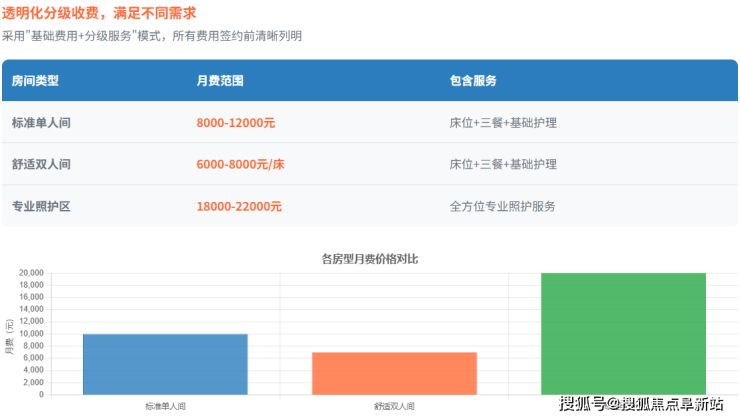Viewport: 740px width, 420px height.
Task: Select the 舒适双人间 table cell
Action: (41, 164)
